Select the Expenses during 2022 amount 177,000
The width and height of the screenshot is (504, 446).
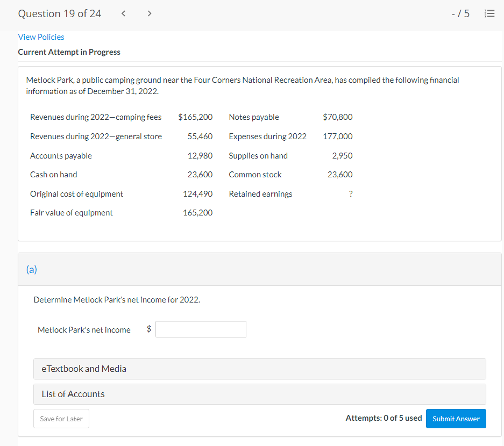[338, 136]
